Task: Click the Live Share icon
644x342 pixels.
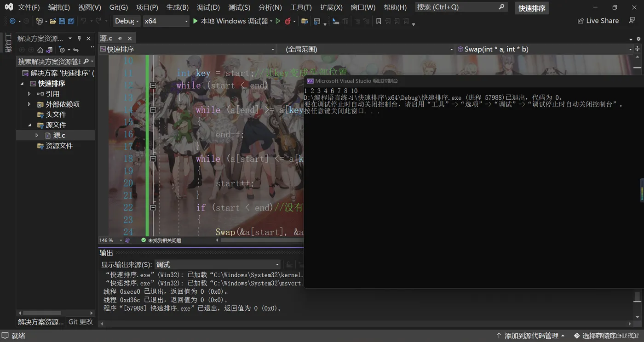Action: coord(581,21)
